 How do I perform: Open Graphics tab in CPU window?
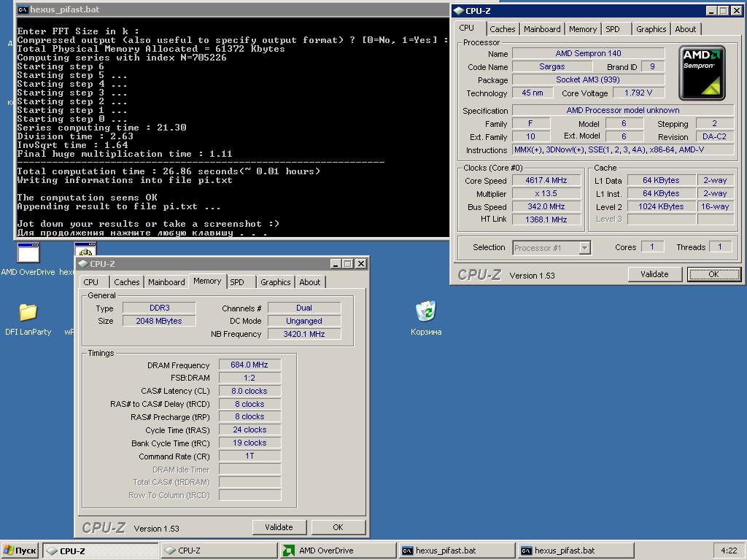click(x=651, y=29)
